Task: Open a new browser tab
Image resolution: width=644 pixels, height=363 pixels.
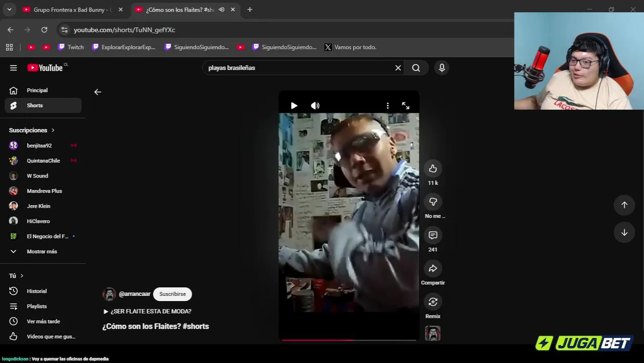Action: pyautogui.click(x=250, y=10)
